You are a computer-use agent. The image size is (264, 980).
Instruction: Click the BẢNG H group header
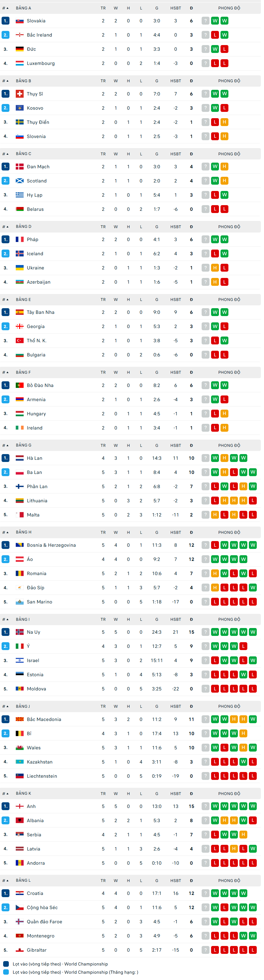tap(24, 532)
